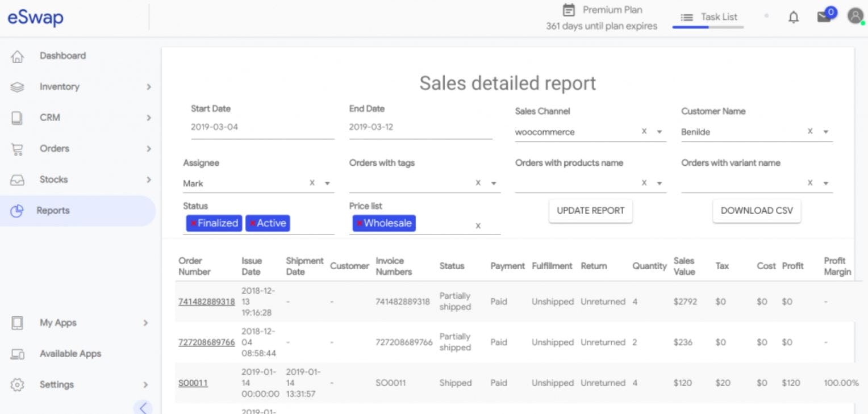
Task: Open the Assignee dropdown arrow
Action: click(327, 183)
